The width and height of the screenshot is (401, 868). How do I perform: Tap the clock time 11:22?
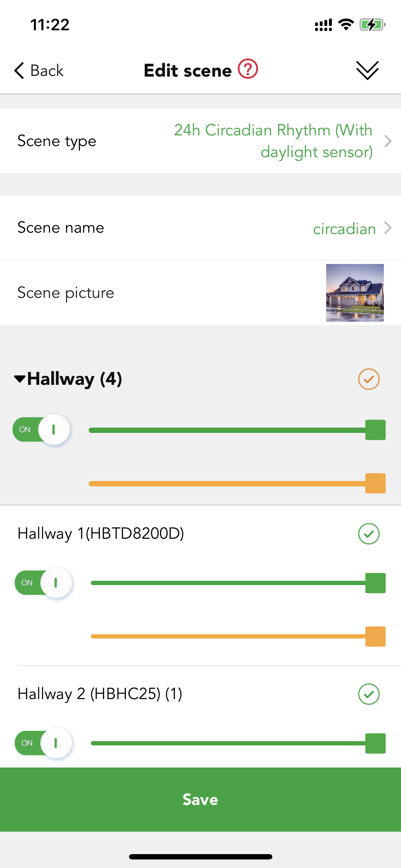click(50, 25)
